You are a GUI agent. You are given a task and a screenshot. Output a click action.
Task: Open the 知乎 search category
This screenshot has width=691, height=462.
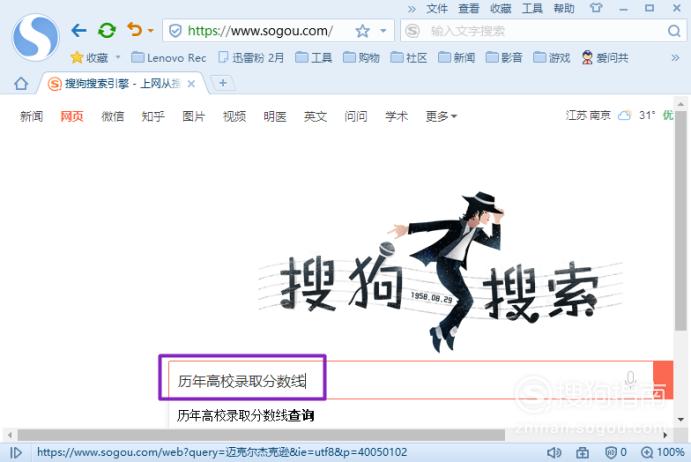point(153,116)
